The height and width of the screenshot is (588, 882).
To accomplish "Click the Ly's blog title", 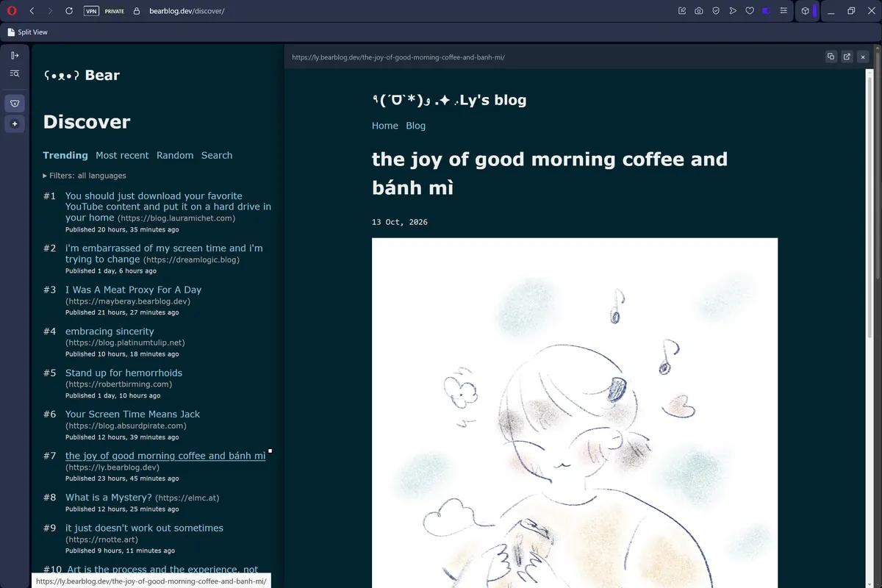I will click(449, 100).
